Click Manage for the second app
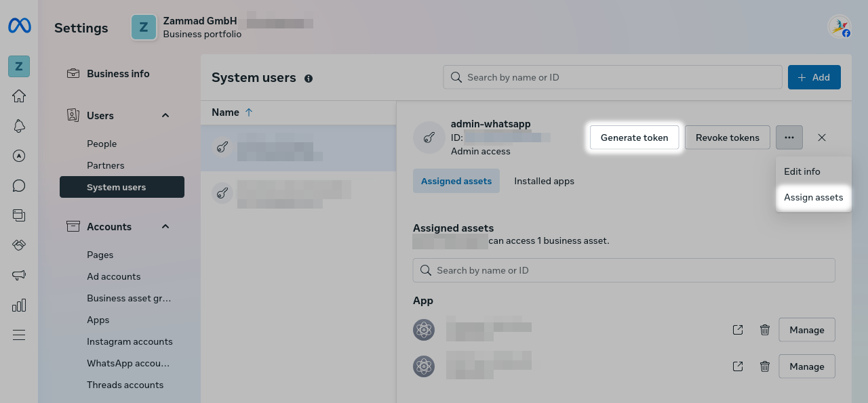The image size is (868, 403). pyautogui.click(x=806, y=366)
